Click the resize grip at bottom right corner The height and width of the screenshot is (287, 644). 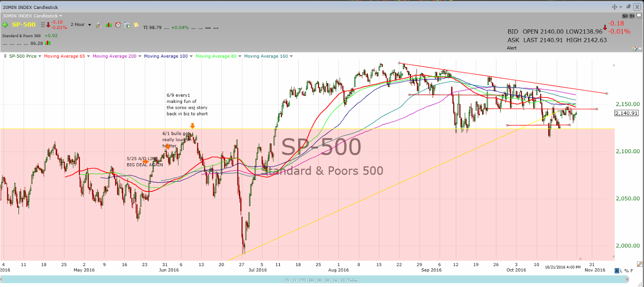point(640,284)
